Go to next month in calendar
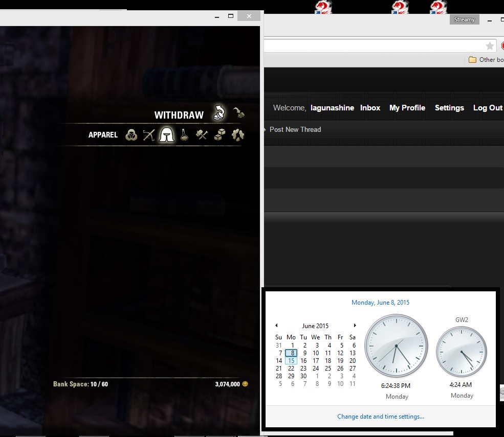 (x=355, y=325)
